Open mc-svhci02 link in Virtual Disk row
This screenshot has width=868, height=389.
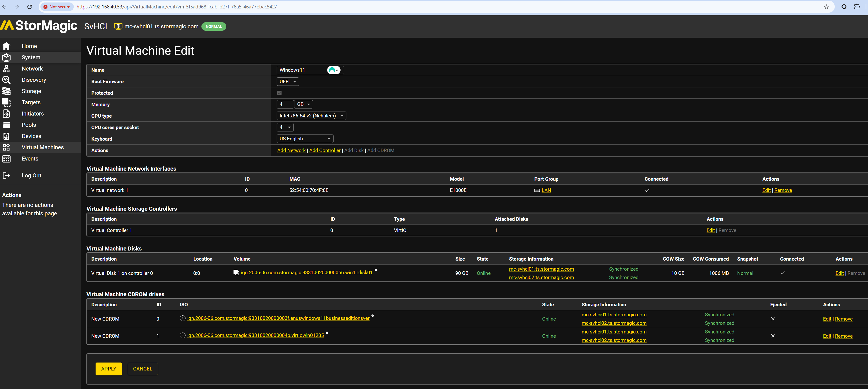click(x=541, y=277)
